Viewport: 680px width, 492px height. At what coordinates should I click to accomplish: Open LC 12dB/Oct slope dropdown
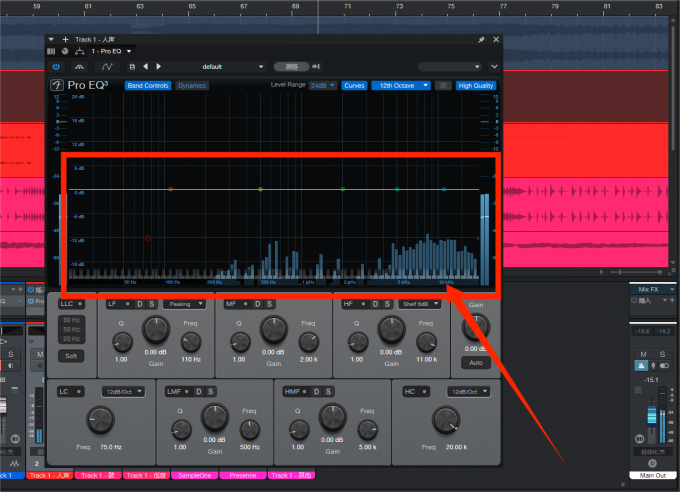click(x=123, y=392)
